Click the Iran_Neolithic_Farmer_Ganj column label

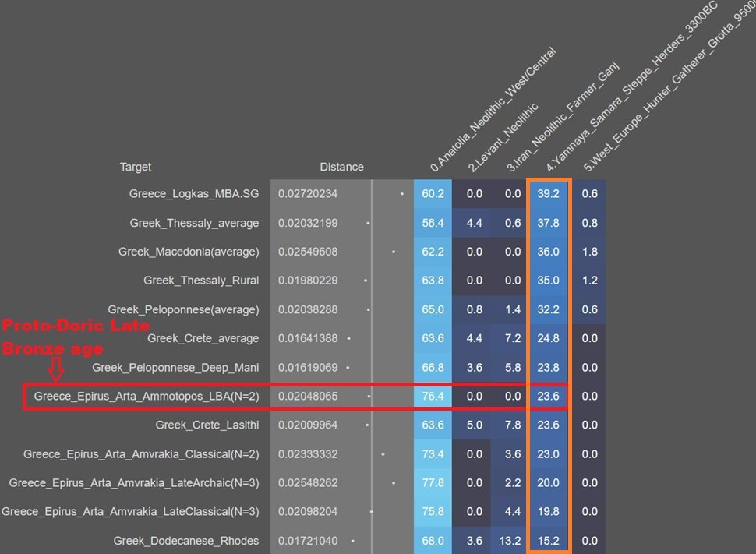(562, 116)
